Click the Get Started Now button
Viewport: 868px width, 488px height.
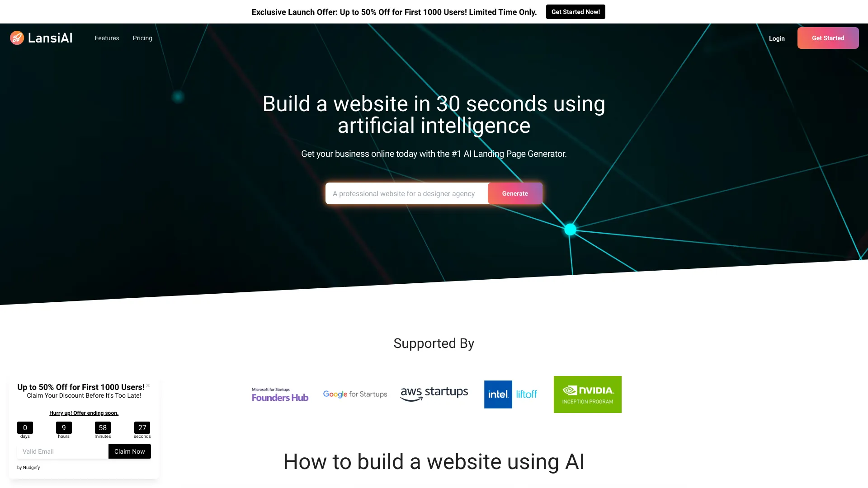click(x=576, y=12)
